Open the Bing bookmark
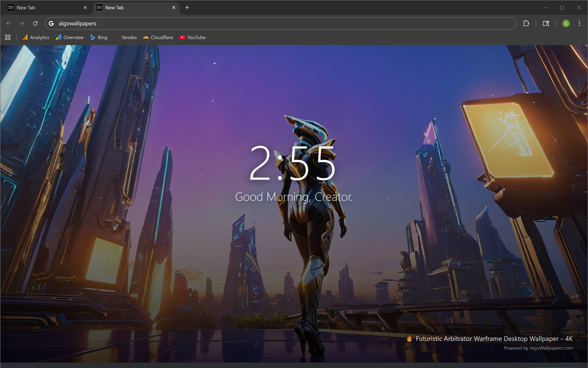588x368 pixels. tap(99, 37)
